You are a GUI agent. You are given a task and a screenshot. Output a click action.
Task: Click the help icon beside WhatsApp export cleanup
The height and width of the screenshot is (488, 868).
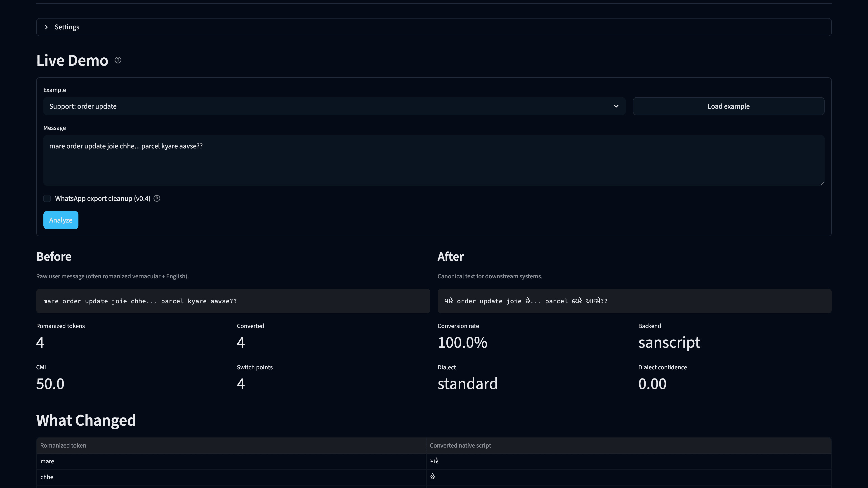click(157, 198)
